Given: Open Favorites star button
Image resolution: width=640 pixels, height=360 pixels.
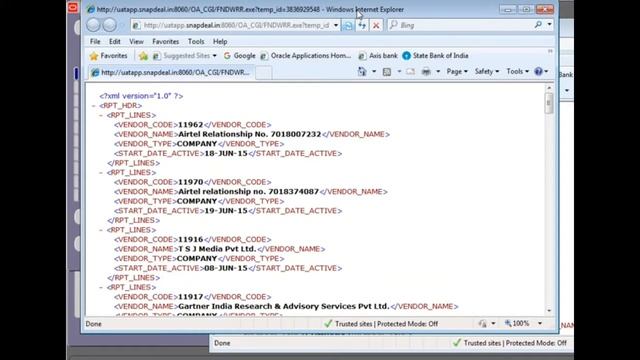Looking at the screenshot, I should (x=109, y=56).
